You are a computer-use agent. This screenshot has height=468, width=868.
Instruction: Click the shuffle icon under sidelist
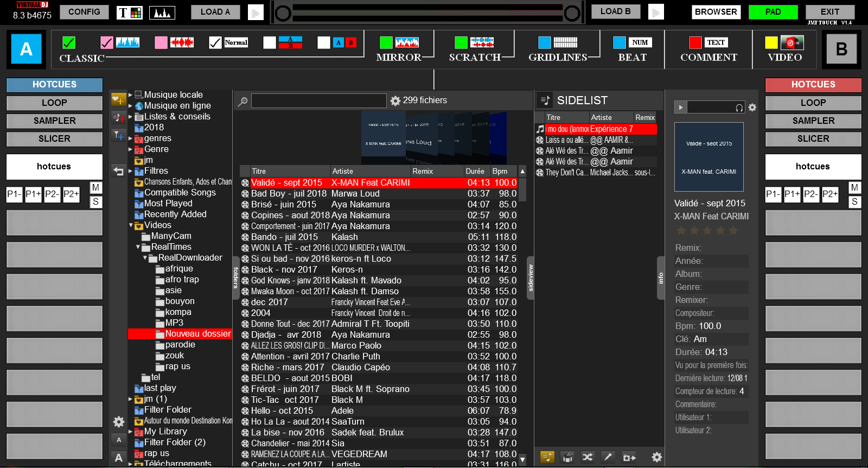point(588,457)
